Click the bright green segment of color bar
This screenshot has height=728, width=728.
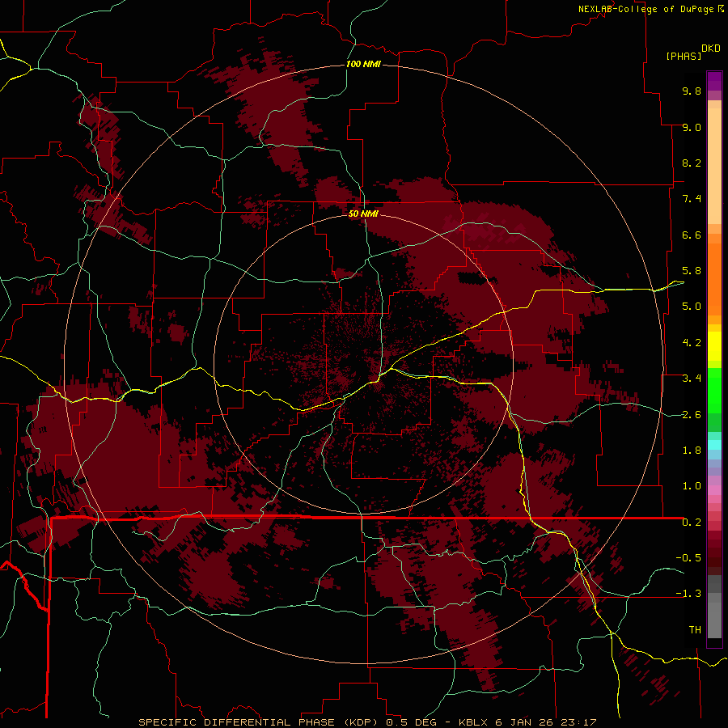coord(714,390)
